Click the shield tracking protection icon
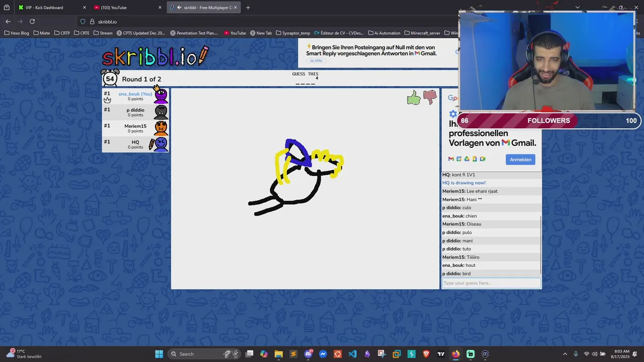644x362 pixels. 83,22
